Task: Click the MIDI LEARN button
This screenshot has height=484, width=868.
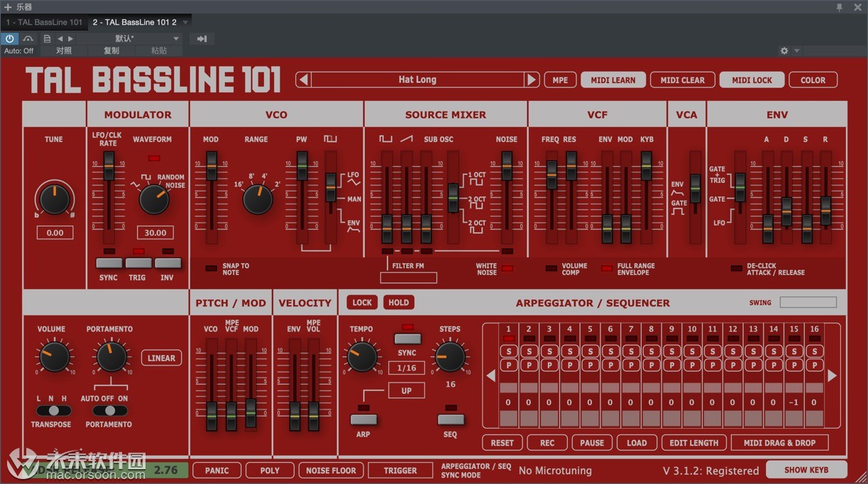Action: coord(613,80)
